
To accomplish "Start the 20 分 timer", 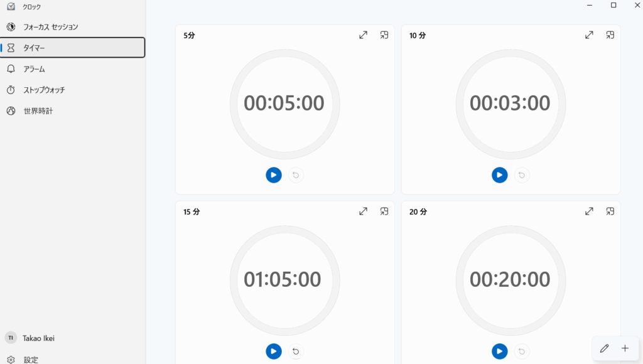I will coord(499,351).
